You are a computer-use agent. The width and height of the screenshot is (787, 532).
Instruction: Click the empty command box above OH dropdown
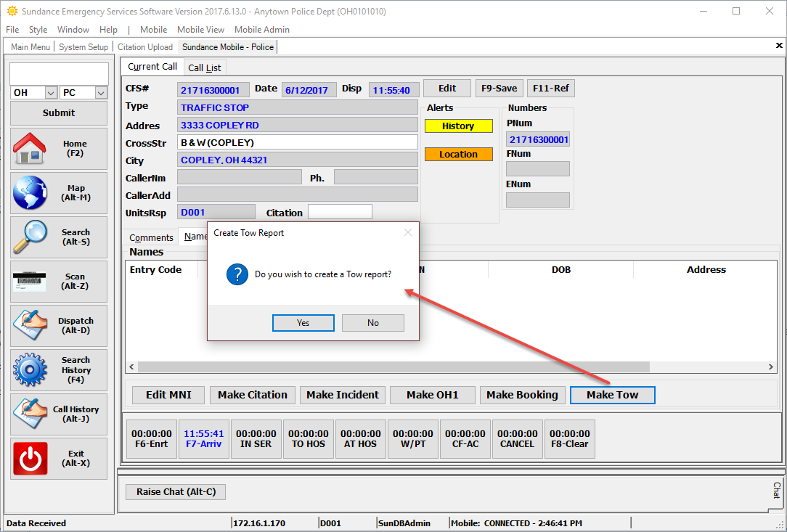60,74
